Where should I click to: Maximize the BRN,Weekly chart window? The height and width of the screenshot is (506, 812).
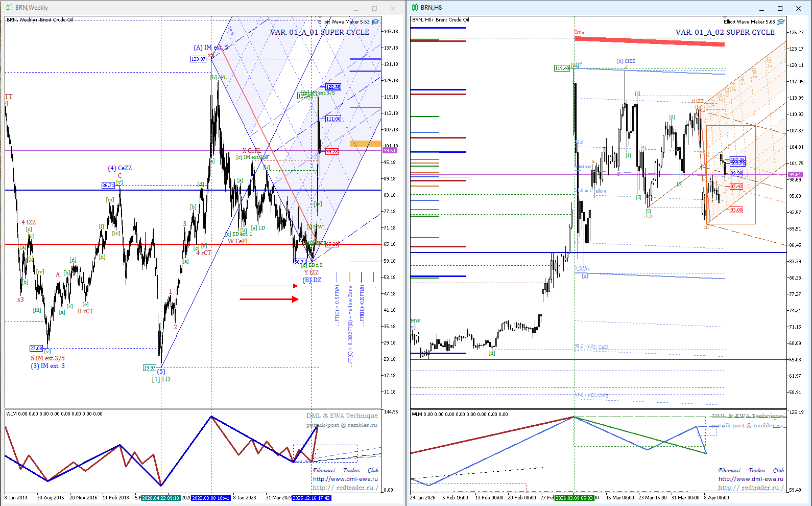click(374, 8)
